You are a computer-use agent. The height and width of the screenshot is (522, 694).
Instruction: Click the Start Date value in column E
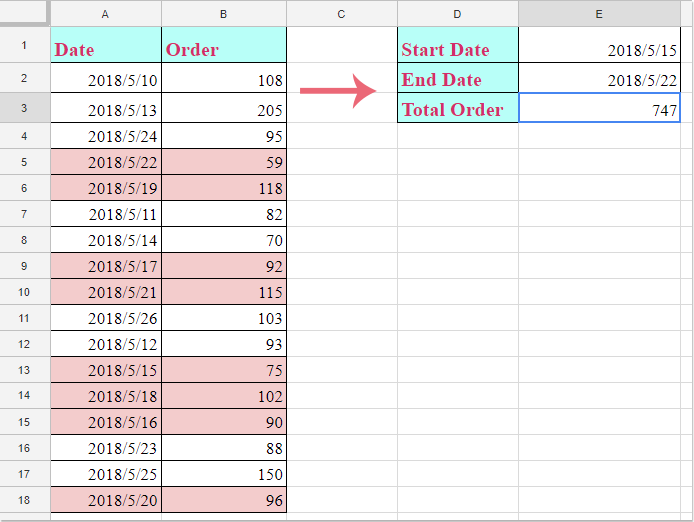tap(599, 49)
